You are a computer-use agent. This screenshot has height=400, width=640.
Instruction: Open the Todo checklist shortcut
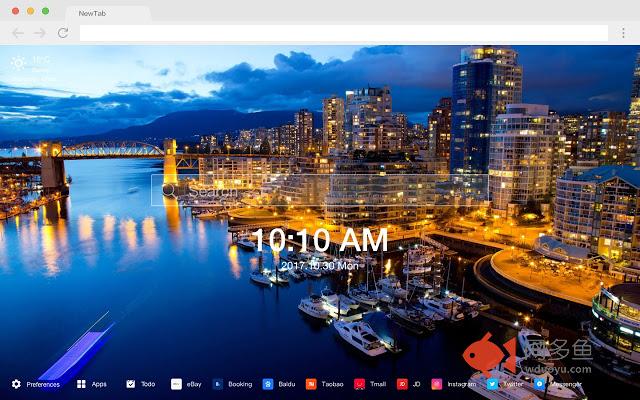pyautogui.click(x=132, y=384)
